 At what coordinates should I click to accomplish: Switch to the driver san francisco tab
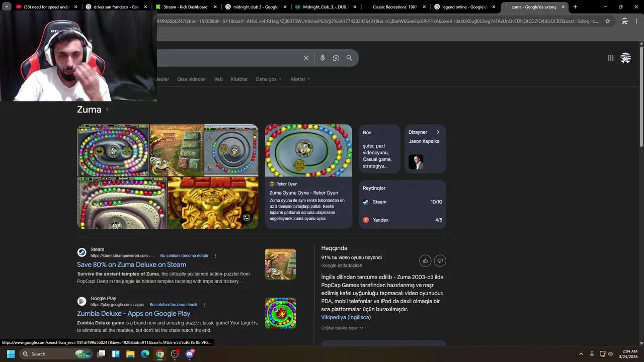[117, 7]
